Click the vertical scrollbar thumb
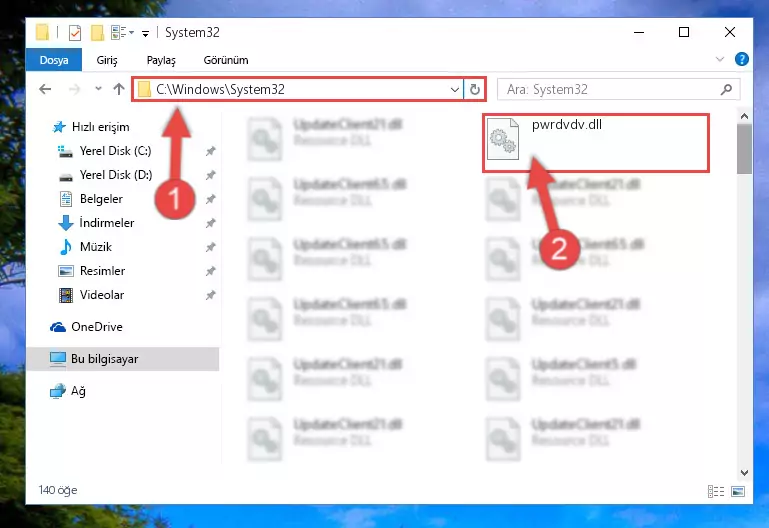The height and width of the screenshot is (528, 769). [744, 149]
